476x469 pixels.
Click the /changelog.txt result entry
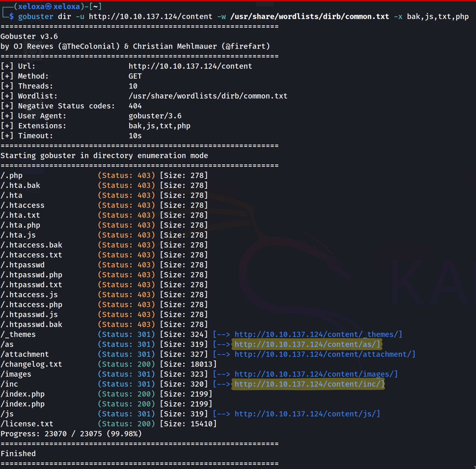31,364
